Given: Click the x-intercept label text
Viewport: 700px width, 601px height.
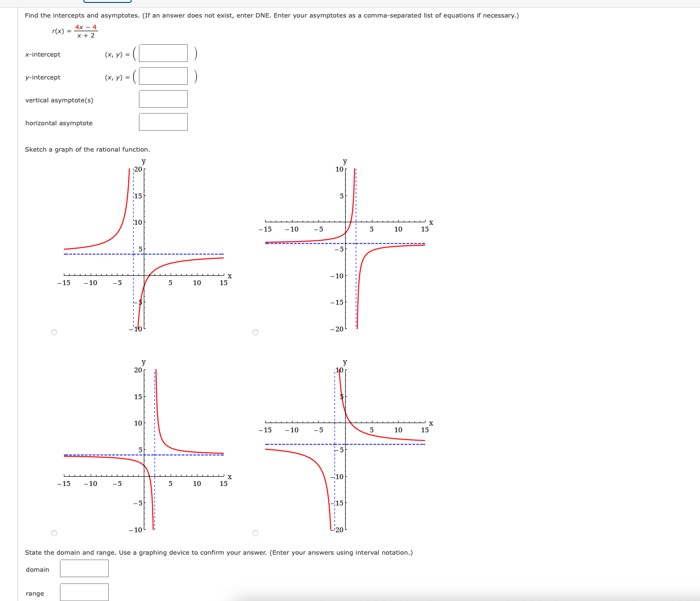Looking at the screenshot, I should point(42,54).
